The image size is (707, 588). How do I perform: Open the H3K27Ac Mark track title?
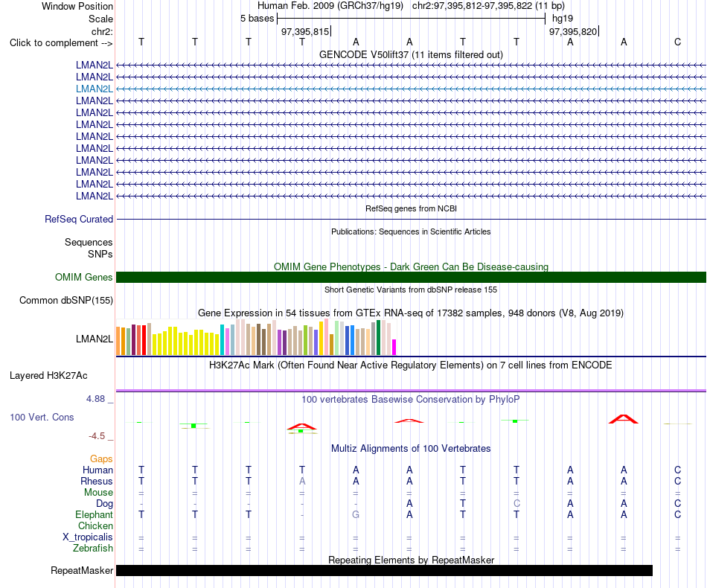411,365
